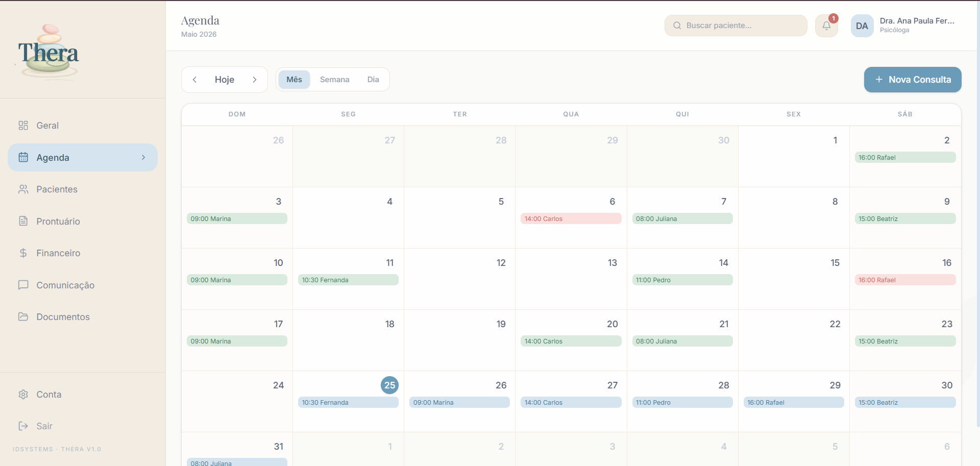The width and height of the screenshot is (980, 466).
Task: Click the DA user avatar
Action: (862, 26)
